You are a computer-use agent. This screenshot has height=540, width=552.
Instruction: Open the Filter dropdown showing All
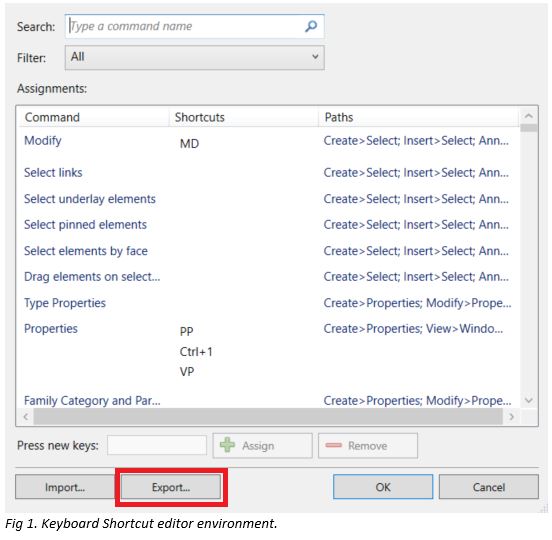tap(194, 57)
